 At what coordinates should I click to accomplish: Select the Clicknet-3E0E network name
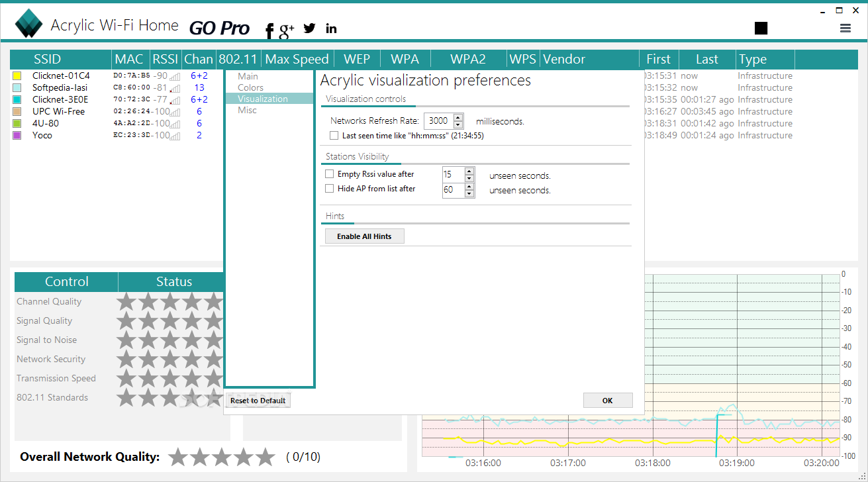(60, 99)
